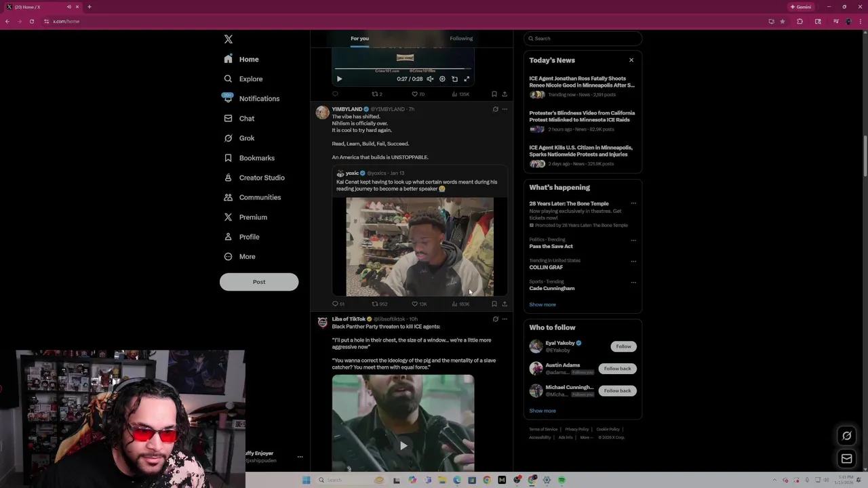Click Grok icon on YIMBYLAND post
This screenshot has height=488, width=868.
coord(495,109)
